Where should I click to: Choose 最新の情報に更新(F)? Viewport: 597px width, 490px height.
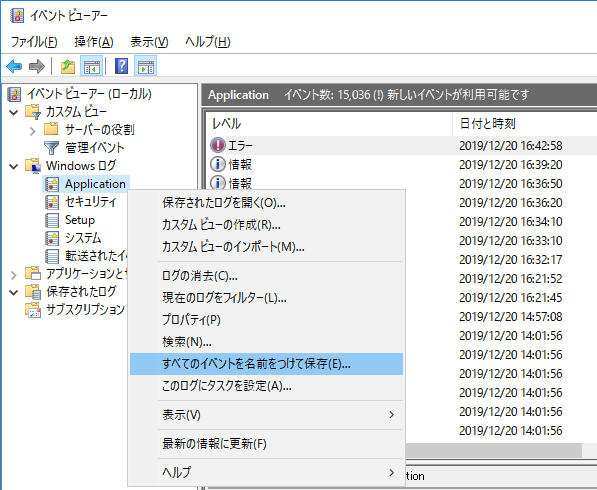coord(266,444)
